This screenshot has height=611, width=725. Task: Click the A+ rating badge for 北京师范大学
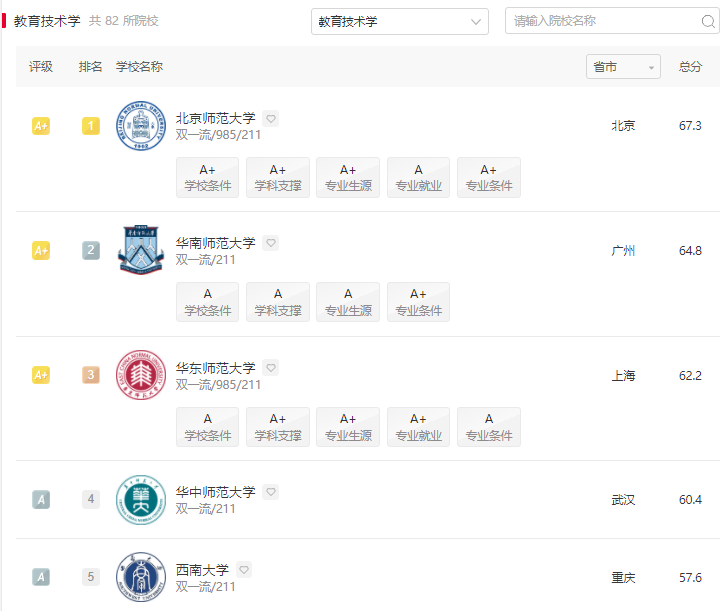tap(41, 126)
